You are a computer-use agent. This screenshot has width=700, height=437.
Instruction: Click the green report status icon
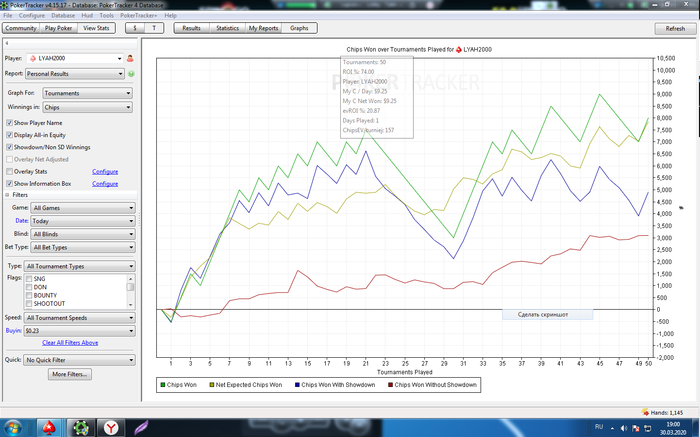coord(131,74)
